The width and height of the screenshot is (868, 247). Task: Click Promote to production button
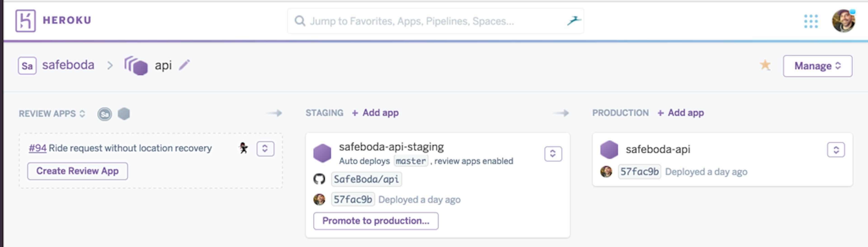pos(376,221)
